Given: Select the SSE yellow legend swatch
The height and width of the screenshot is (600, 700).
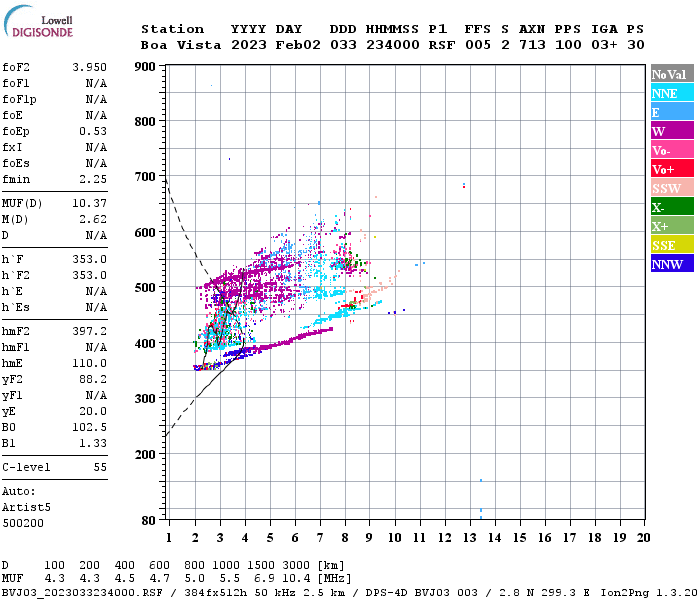Looking at the screenshot, I should [x=672, y=245].
